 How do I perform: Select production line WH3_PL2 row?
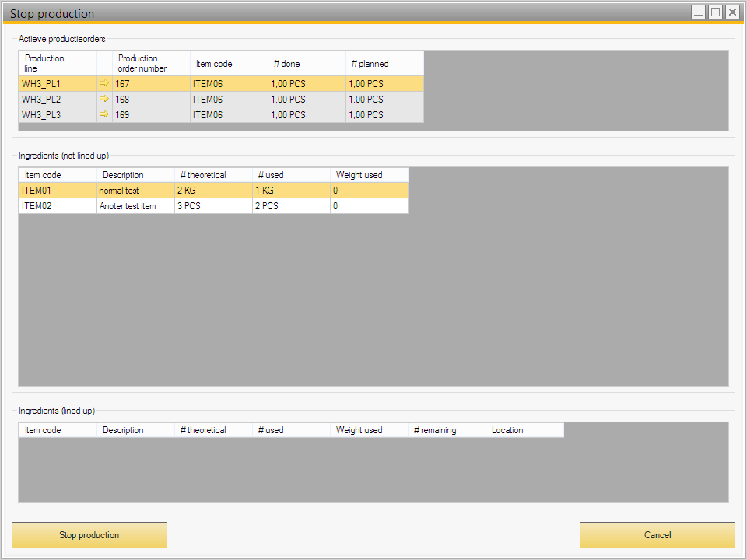(x=58, y=99)
